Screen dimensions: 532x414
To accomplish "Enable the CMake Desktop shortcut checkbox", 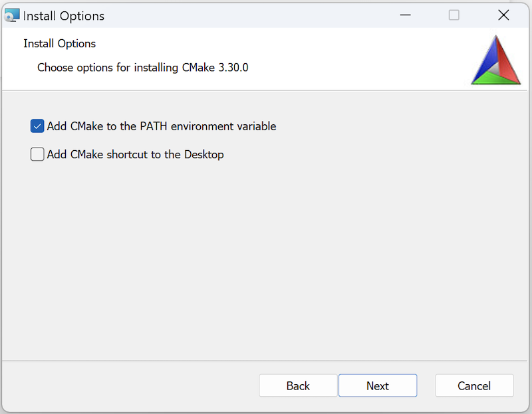I will (x=37, y=155).
